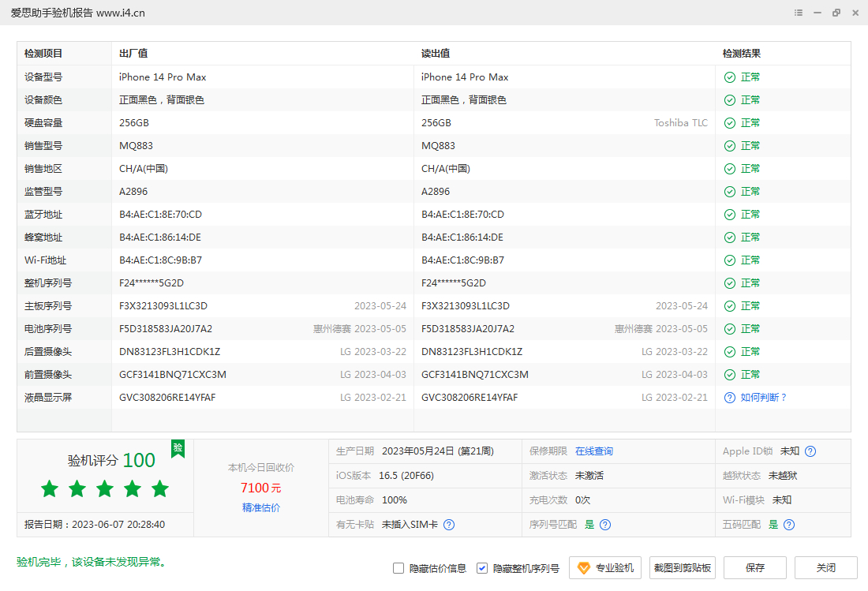Click the Toshiba TLC storage label
Viewport: 868px width, 591px height.
click(681, 123)
